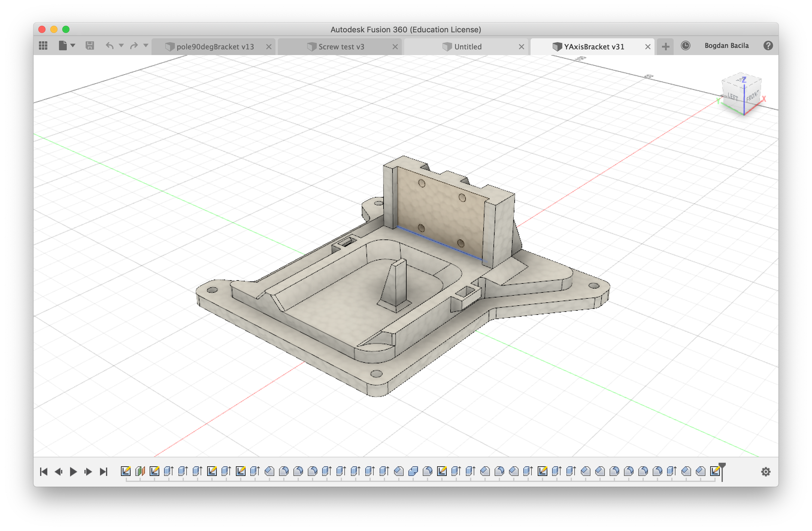This screenshot has height=531, width=812.
Task: Open the Bogdan Bacila account menu
Action: pos(727,46)
